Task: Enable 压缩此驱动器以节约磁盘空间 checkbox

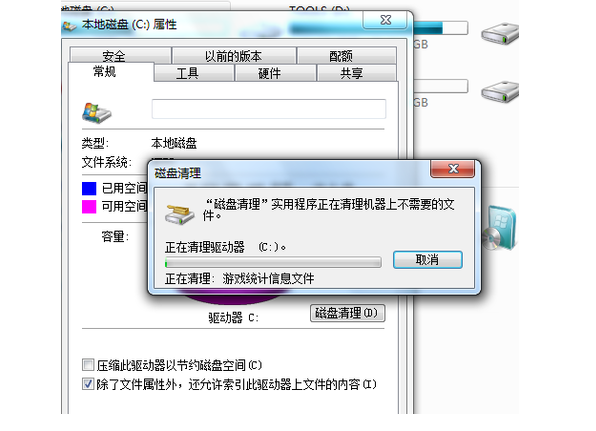Action: tap(88, 365)
